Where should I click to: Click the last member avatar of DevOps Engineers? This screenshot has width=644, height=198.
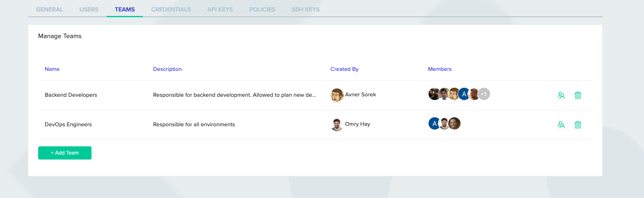point(454,123)
